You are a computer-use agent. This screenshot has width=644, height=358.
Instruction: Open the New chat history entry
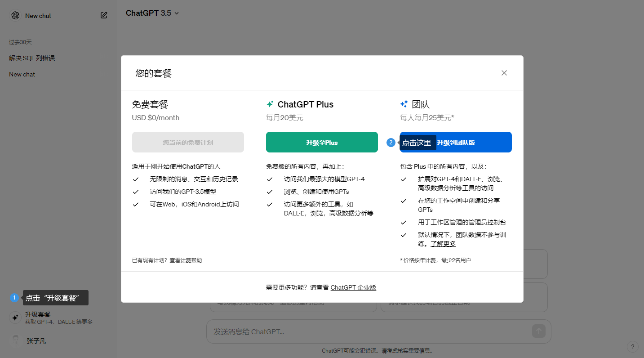pos(22,74)
